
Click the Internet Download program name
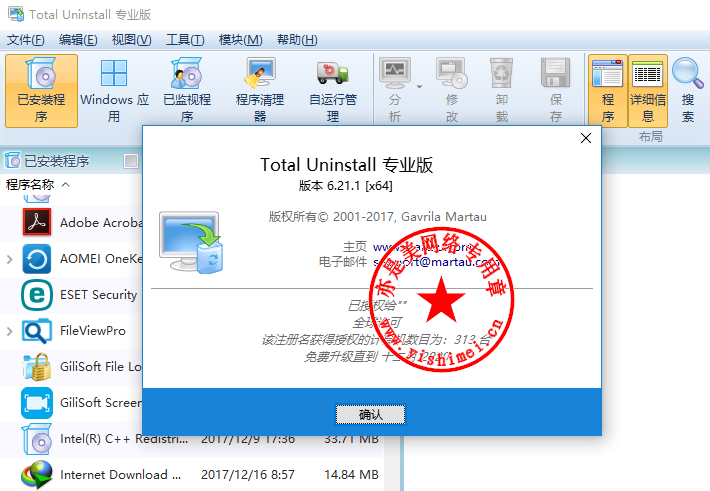point(120,475)
